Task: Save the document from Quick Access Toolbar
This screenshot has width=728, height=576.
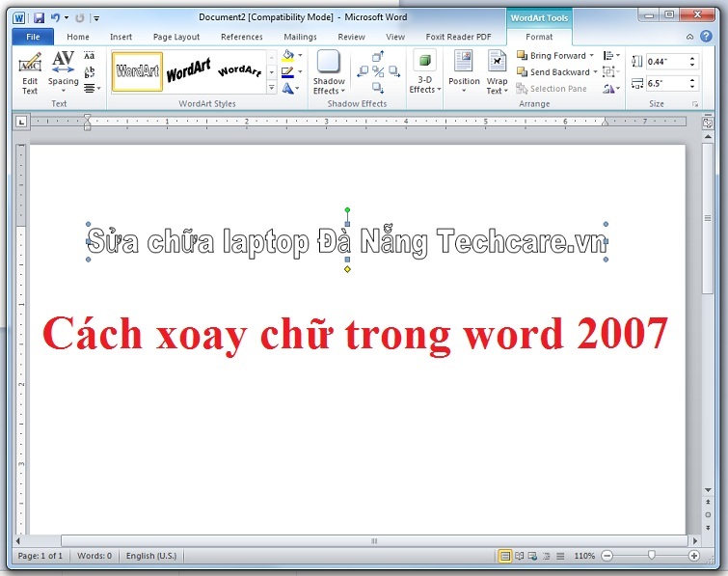Action: pos(39,18)
